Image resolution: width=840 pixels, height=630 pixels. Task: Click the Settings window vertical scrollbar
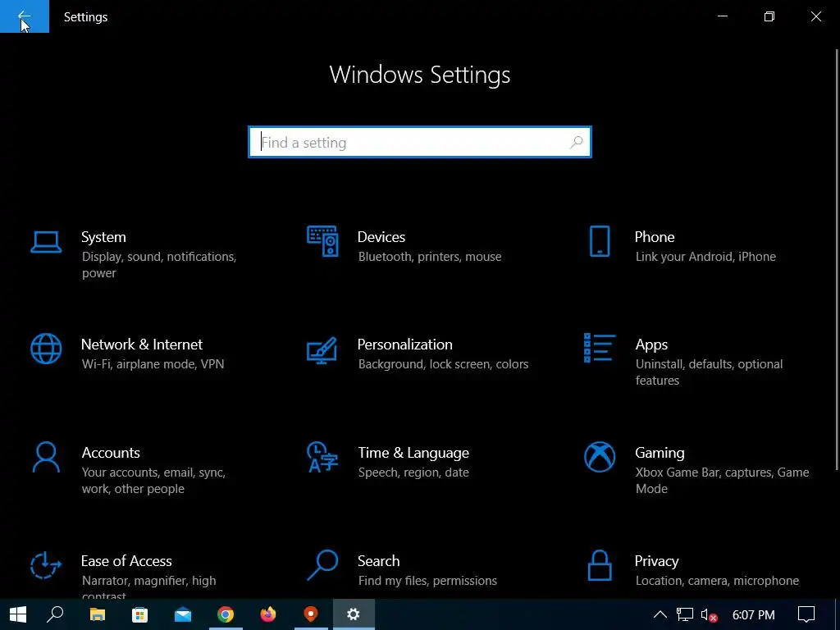837,259
